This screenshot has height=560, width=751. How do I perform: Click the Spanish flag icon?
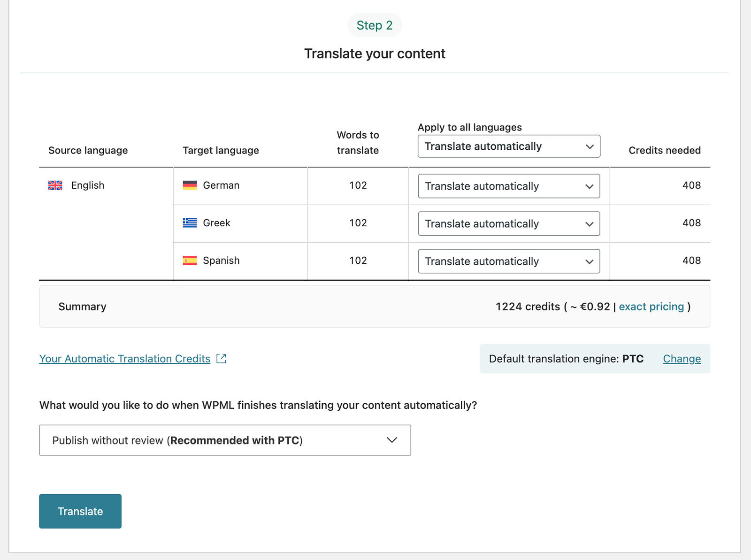pos(190,261)
